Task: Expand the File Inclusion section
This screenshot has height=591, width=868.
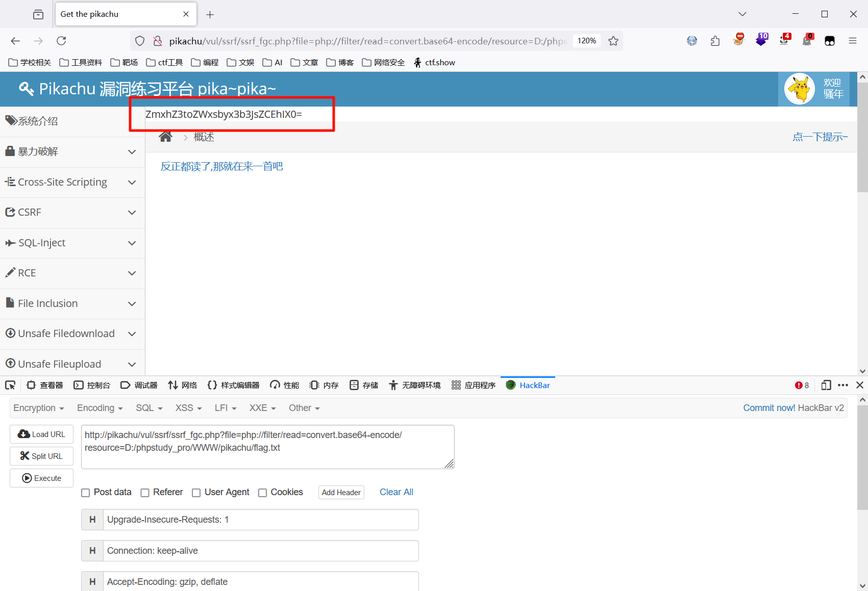Action: pos(72,303)
